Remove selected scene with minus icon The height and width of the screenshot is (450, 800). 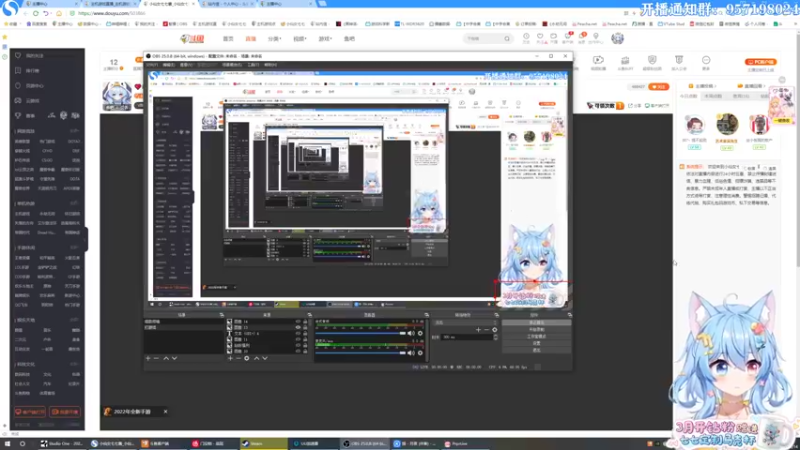tap(156, 359)
